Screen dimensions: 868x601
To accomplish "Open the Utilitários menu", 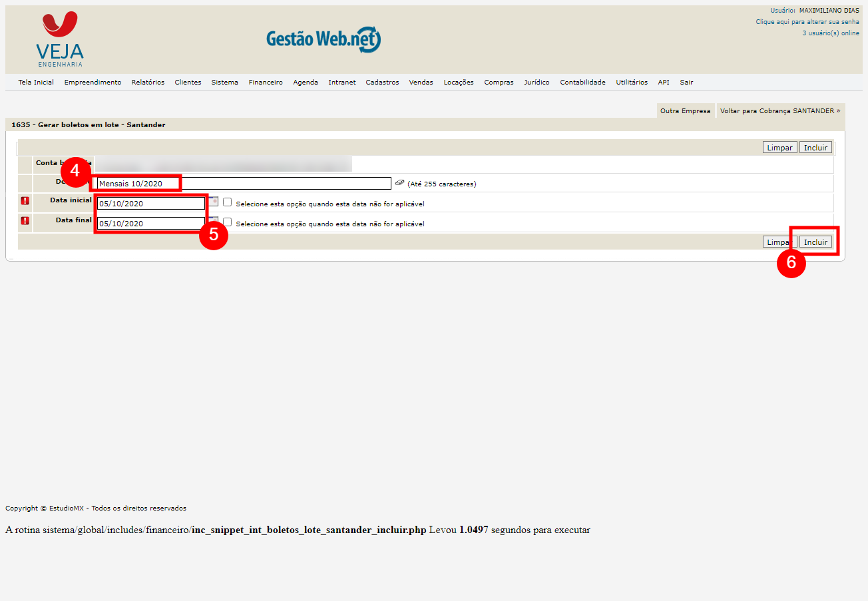I will (x=631, y=83).
